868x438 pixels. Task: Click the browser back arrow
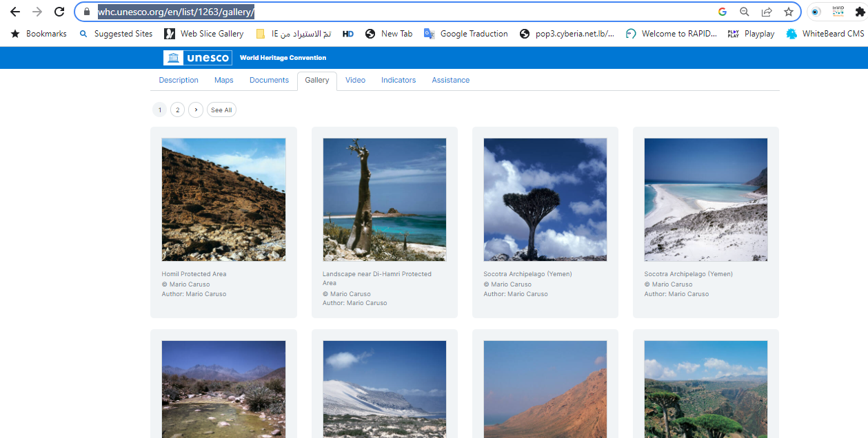(14, 12)
